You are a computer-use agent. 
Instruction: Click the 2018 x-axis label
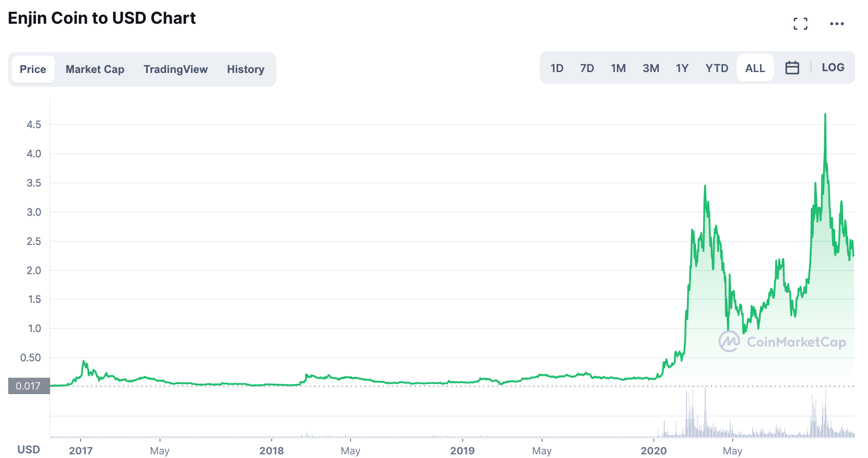(x=271, y=451)
